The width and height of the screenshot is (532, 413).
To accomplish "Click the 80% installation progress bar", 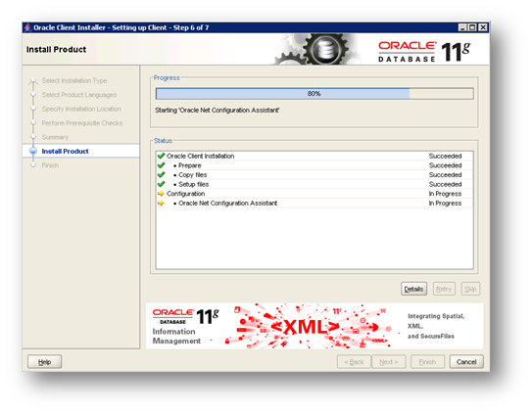I will click(x=314, y=94).
